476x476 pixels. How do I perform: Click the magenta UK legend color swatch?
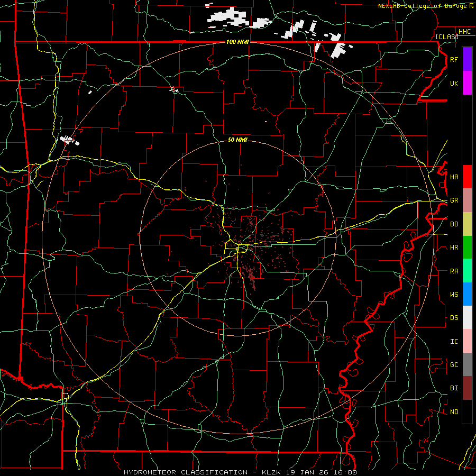click(x=467, y=83)
